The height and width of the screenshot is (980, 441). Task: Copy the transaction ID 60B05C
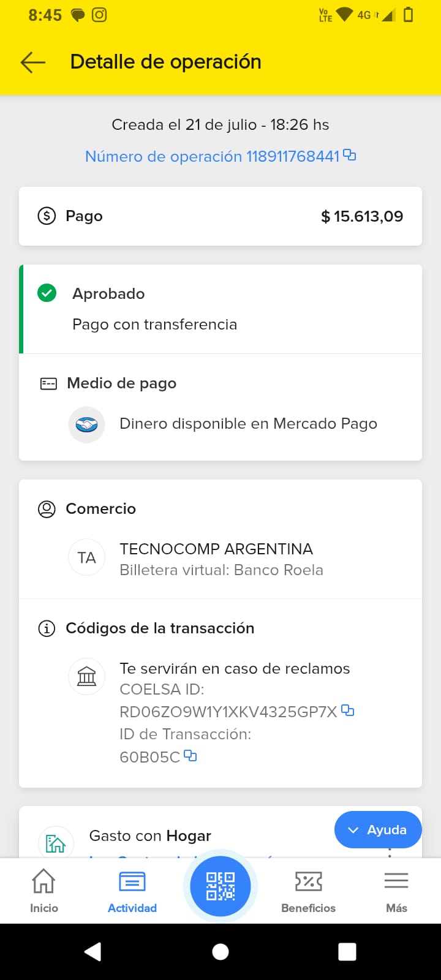(x=190, y=756)
